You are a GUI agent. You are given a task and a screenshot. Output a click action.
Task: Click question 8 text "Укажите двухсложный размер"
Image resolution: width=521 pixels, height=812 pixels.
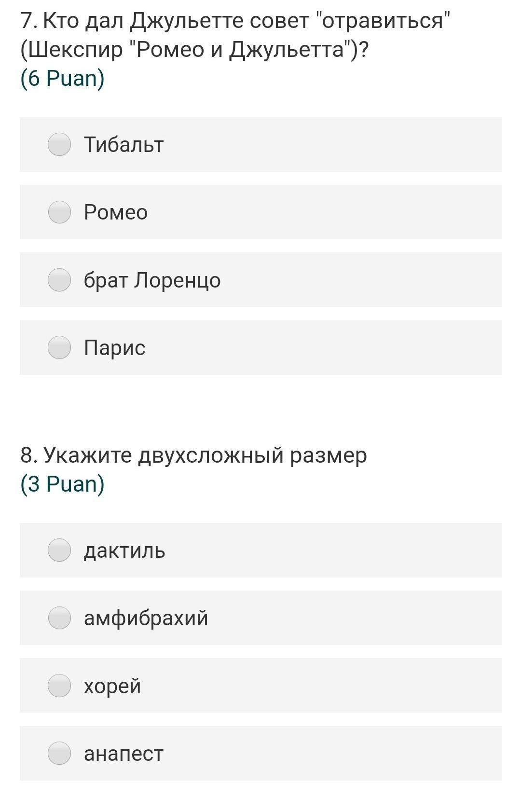click(x=193, y=455)
